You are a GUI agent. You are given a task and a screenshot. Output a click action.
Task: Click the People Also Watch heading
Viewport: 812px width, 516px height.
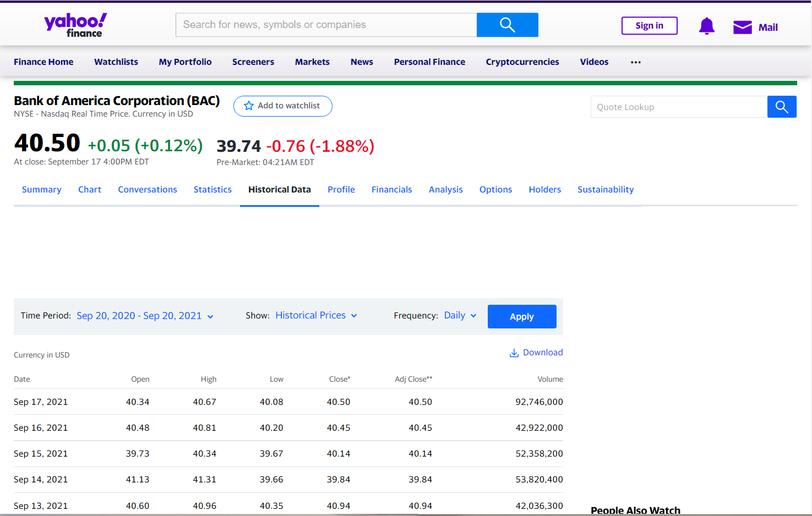[635, 510]
